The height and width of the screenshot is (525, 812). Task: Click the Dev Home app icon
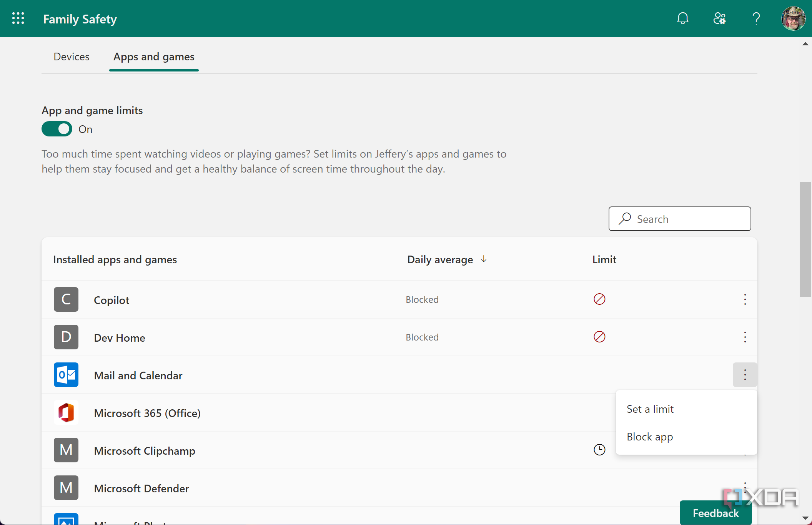[66, 337]
